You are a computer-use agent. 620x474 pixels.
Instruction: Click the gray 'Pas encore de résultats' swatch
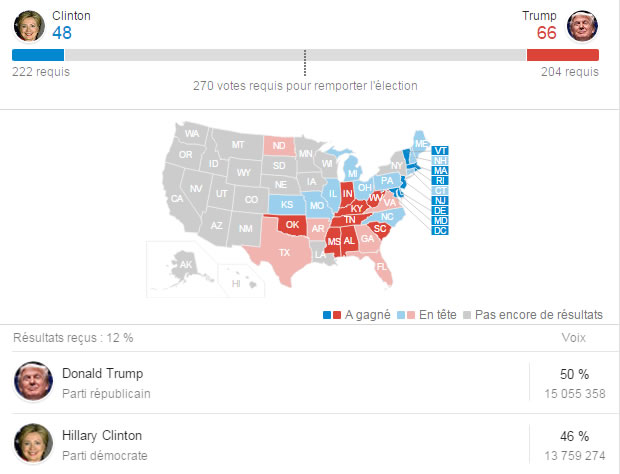coord(467,315)
